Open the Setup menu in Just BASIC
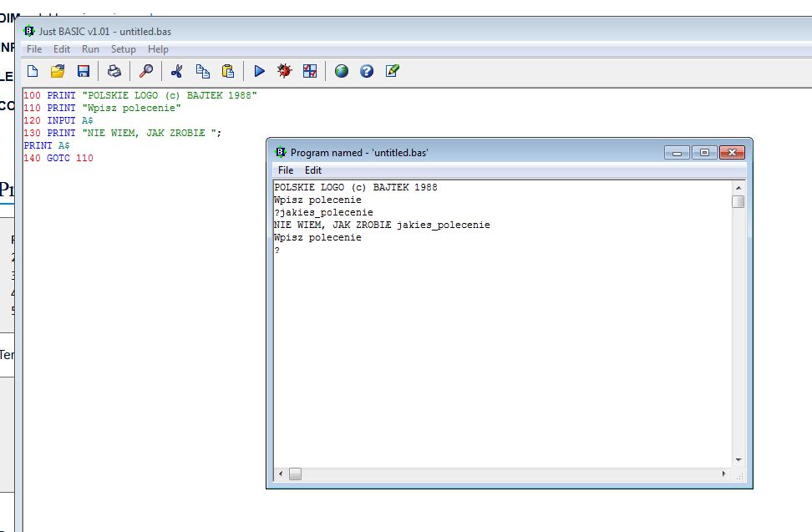 124,49
